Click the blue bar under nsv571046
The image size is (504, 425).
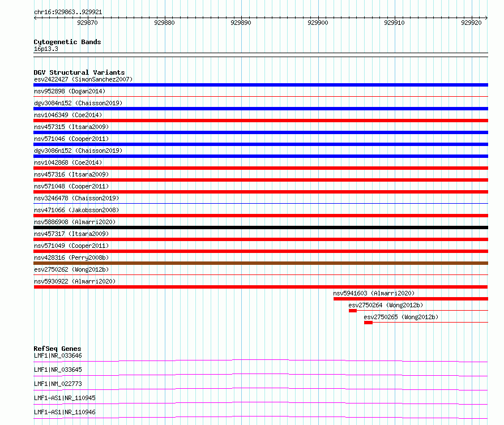260,144
